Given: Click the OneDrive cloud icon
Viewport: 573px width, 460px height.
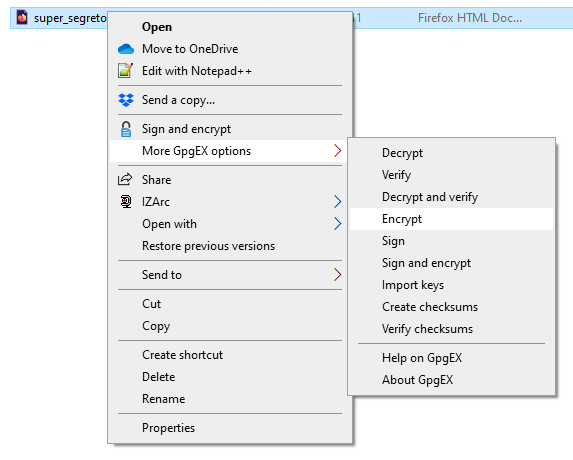Looking at the screenshot, I should pyautogui.click(x=126, y=49).
